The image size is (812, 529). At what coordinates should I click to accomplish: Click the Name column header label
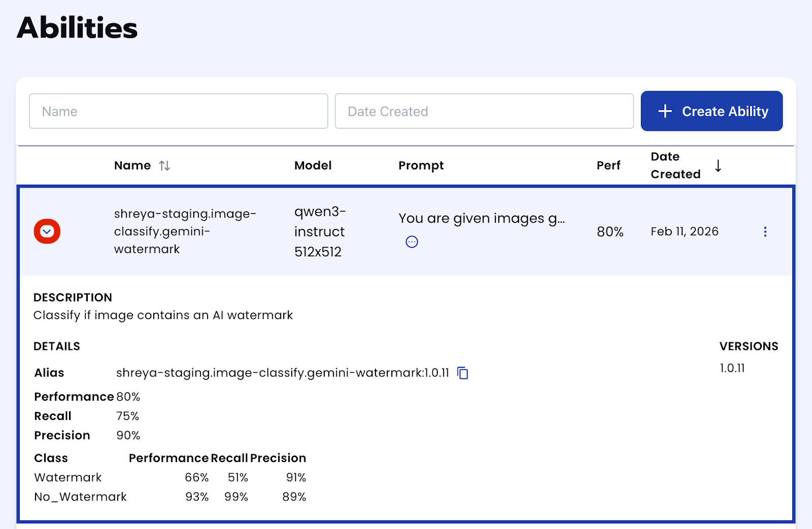tap(132, 166)
